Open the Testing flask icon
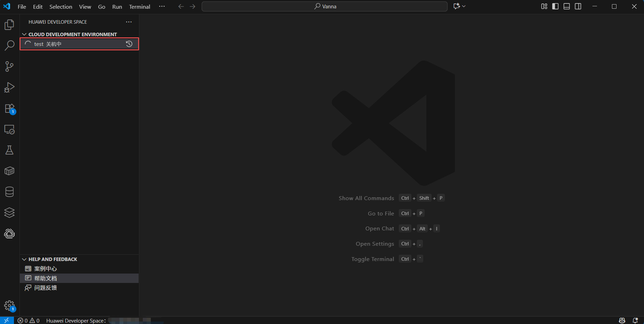Screen dimensions: 644x324 [x=9, y=150]
